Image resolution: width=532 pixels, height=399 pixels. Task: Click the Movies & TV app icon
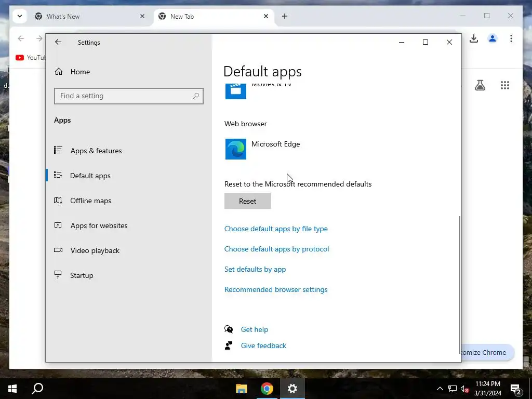pyautogui.click(x=236, y=91)
